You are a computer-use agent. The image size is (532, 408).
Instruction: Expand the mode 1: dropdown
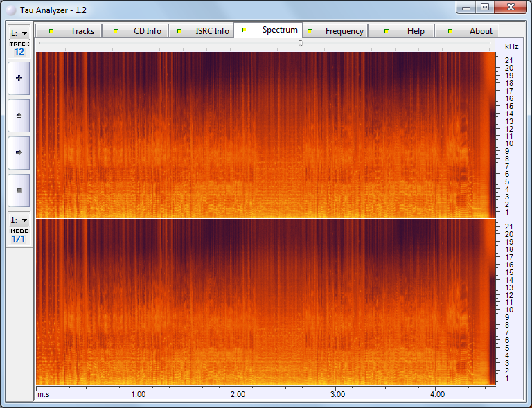pyautogui.click(x=19, y=220)
